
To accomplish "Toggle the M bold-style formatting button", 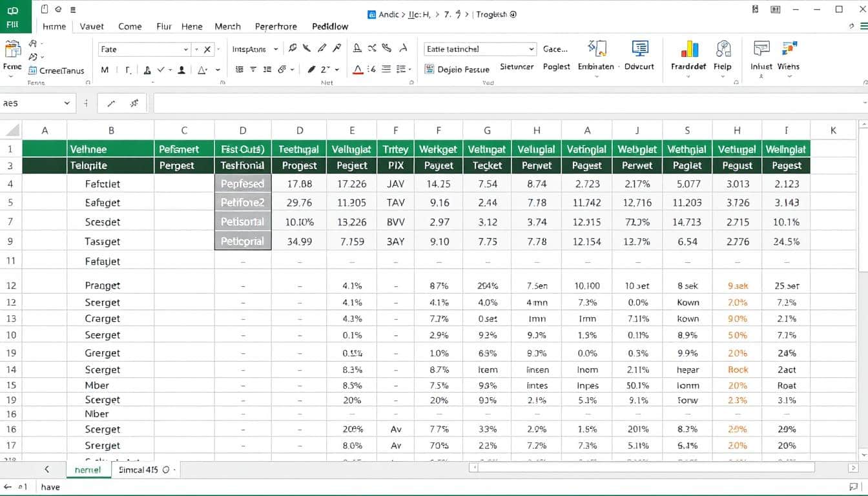I will pyautogui.click(x=105, y=70).
